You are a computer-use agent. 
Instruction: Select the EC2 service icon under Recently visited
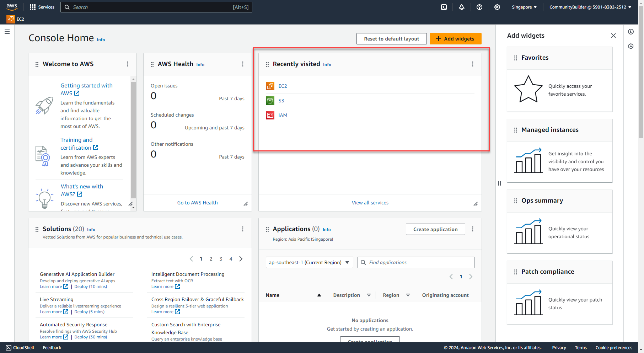[x=270, y=86]
